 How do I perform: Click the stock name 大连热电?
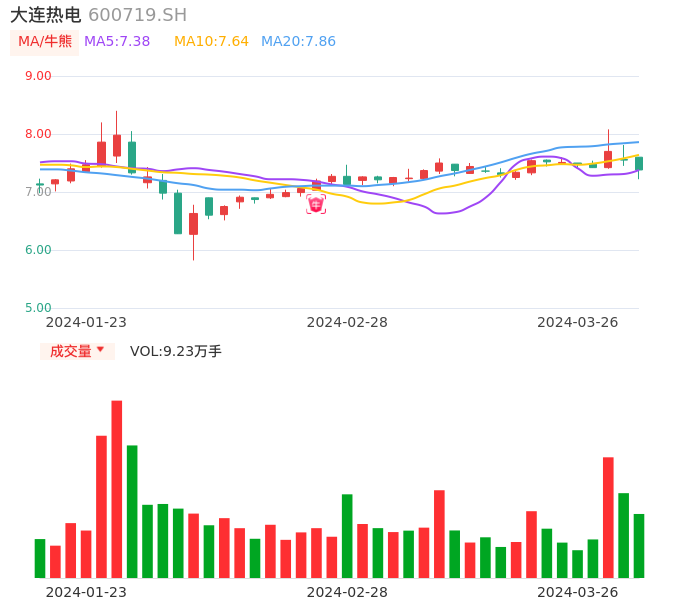(x=46, y=15)
